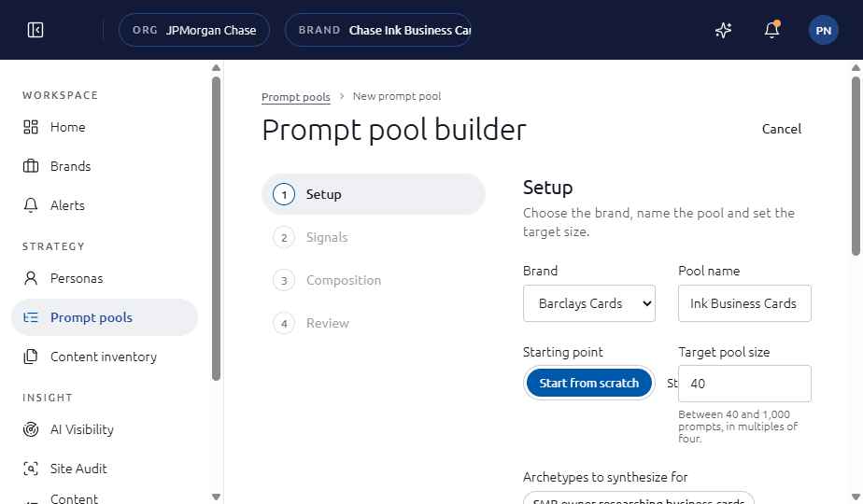This screenshot has height=504, width=863.
Task: Open Site Audit in the sidebar
Action: pyautogui.click(x=105, y=469)
